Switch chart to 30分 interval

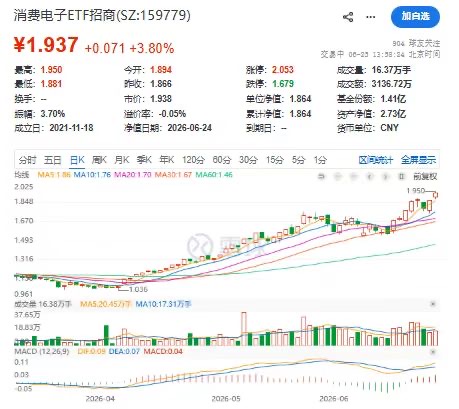coord(248,160)
